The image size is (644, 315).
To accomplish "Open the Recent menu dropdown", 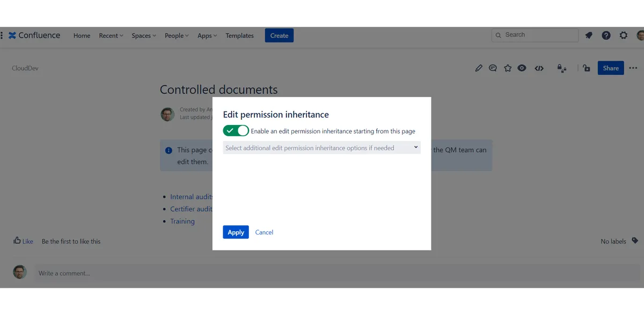I will 111,35.
